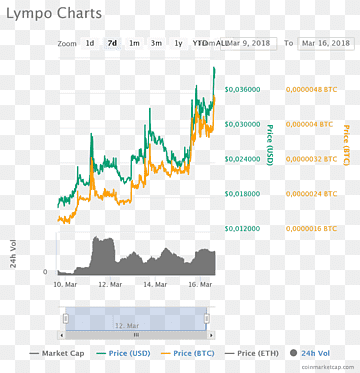Screen dimensions: 360x373
Task: Click the 0,0000032 BTC axis label
Action: tap(311, 159)
